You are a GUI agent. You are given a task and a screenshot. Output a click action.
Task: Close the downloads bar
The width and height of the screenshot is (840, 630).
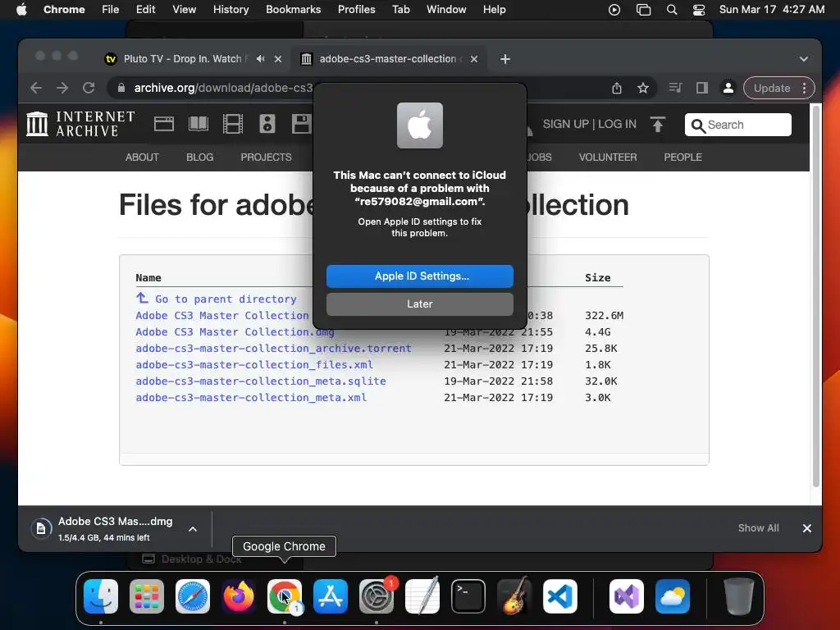(x=807, y=528)
